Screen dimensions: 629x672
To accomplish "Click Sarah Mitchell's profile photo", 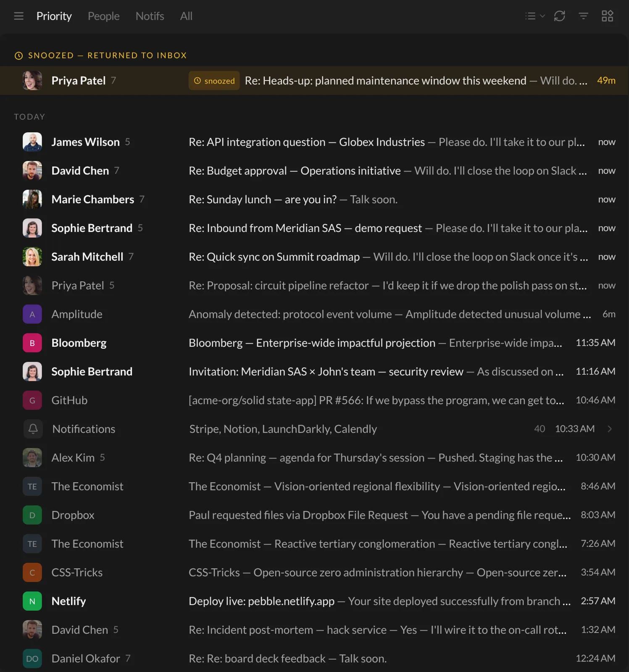I will (32, 257).
